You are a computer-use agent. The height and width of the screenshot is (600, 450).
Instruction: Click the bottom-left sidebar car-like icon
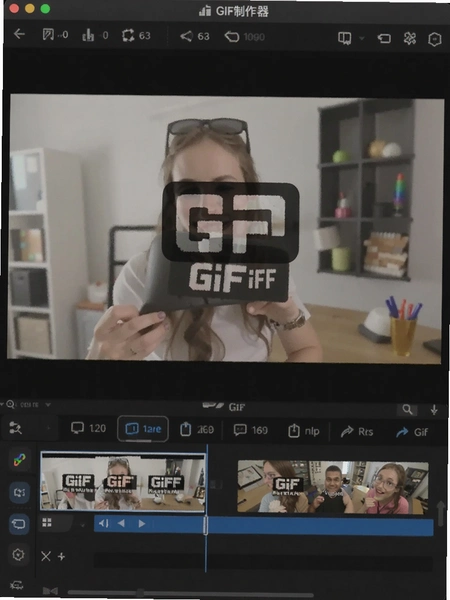coord(16,585)
